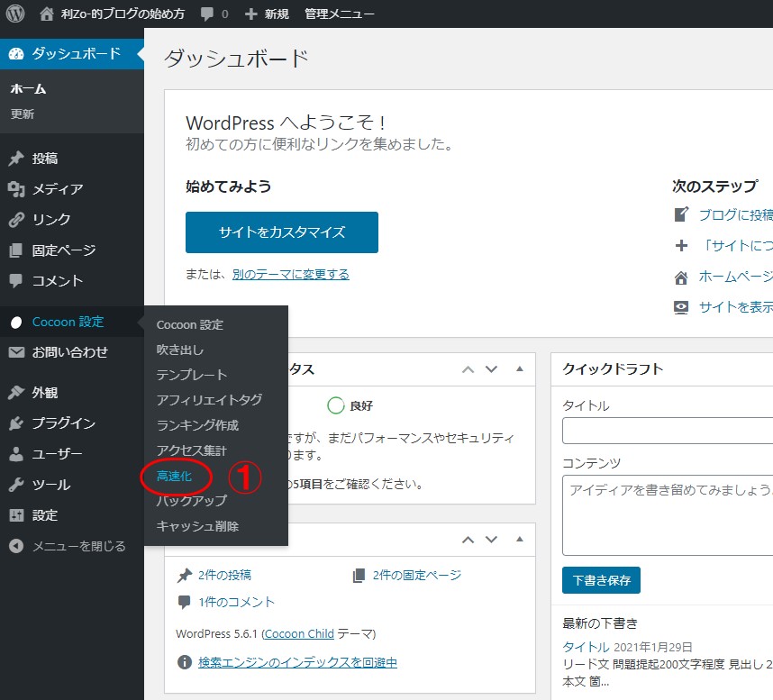Open the 検索エンジンのインデックスを回避中 link
This screenshot has height=700, width=773.
[297, 662]
